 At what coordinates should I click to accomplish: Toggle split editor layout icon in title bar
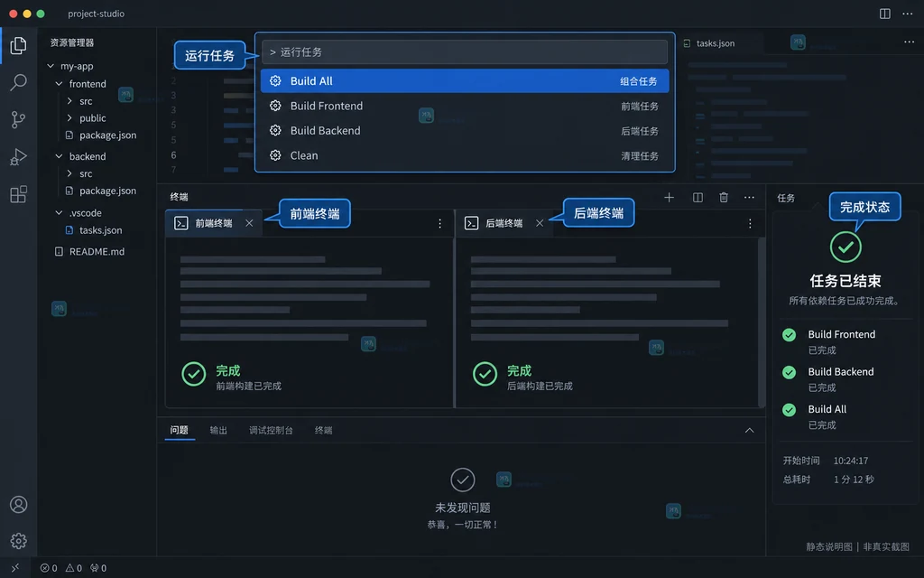[885, 14]
